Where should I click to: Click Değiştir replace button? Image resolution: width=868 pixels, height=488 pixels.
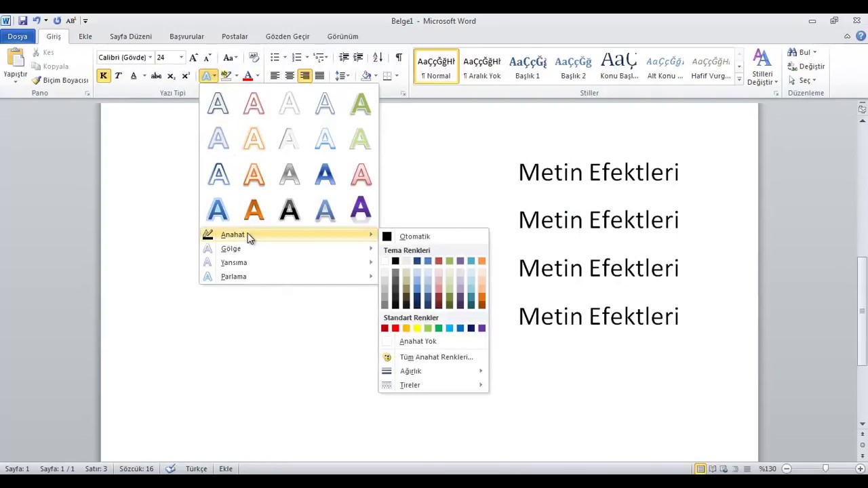pyautogui.click(x=806, y=66)
